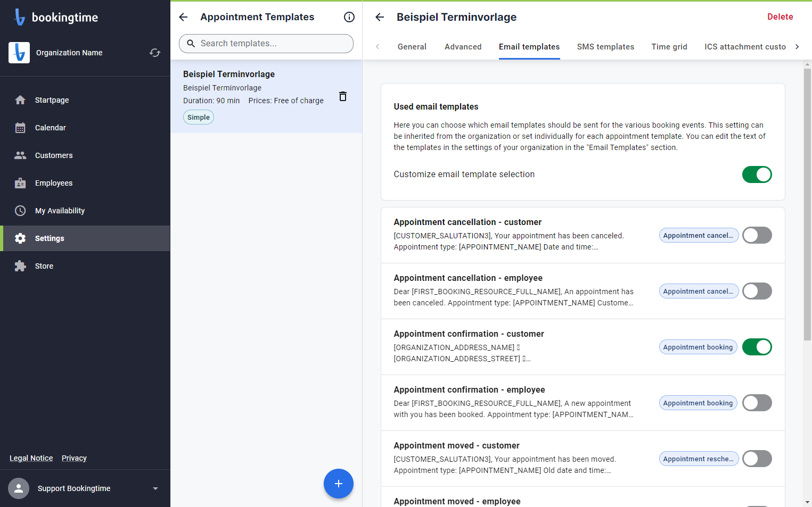Image resolution: width=812 pixels, height=507 pixels.
Task: Click the Settings gear icon
Action: [20, 238]
